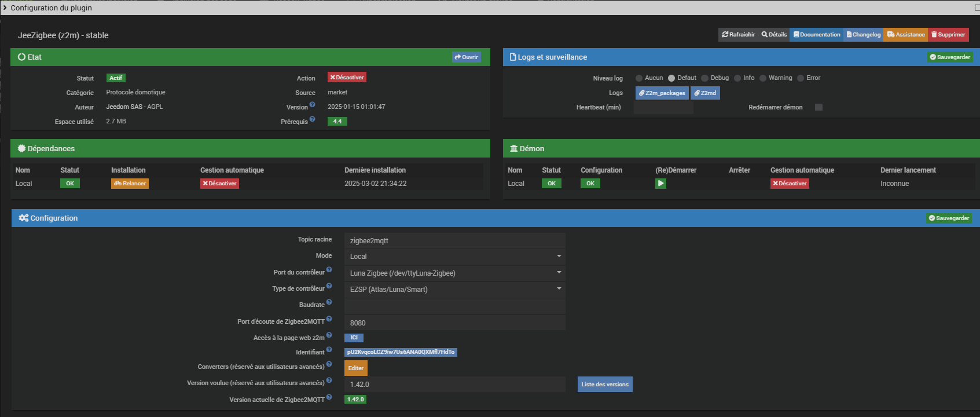
Task: Click the Configuration gears icon
Action: 24,218
